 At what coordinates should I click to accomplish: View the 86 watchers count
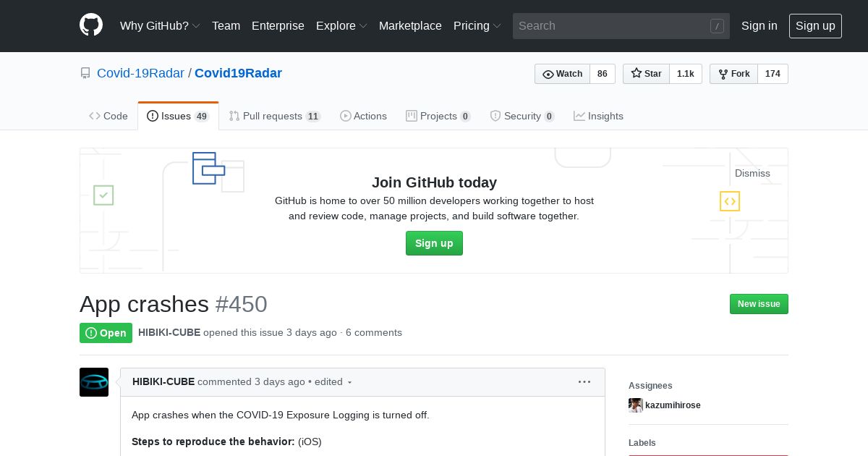(x=603, y=74)
